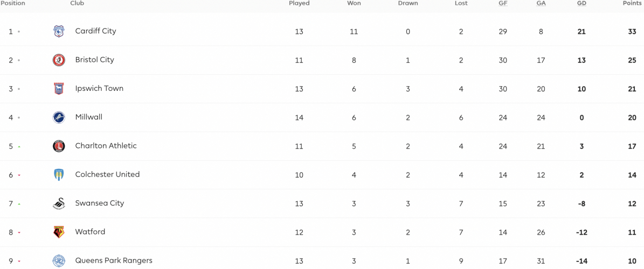
Task: Click the Bristol City club crest
Action: click(x=59, y=60)
